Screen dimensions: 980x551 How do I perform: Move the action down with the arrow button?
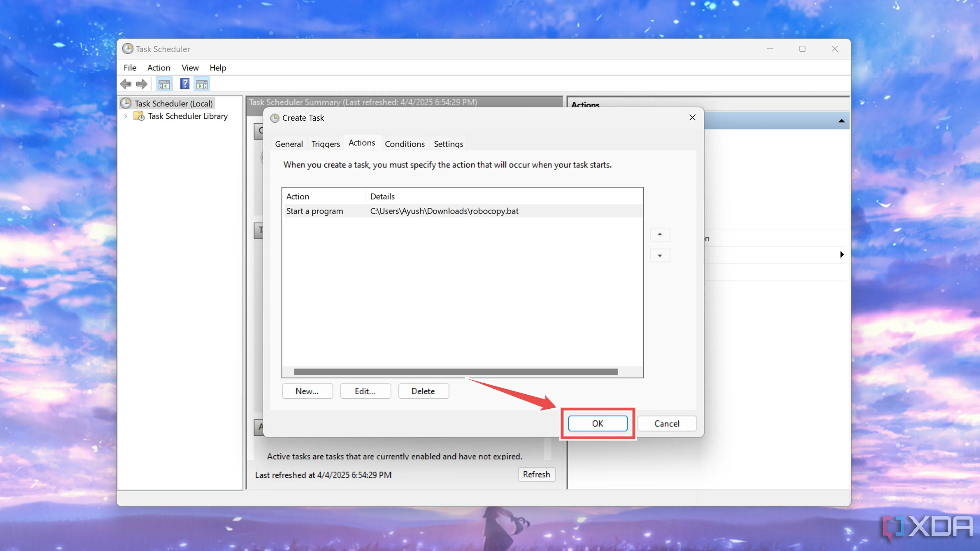[x=660, y=256]
